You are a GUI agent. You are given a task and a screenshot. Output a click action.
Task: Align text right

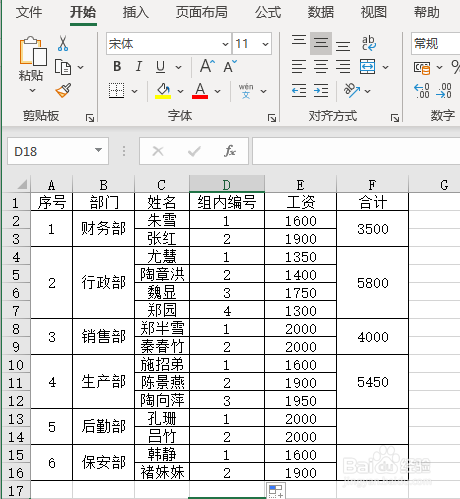coord(343,67)
